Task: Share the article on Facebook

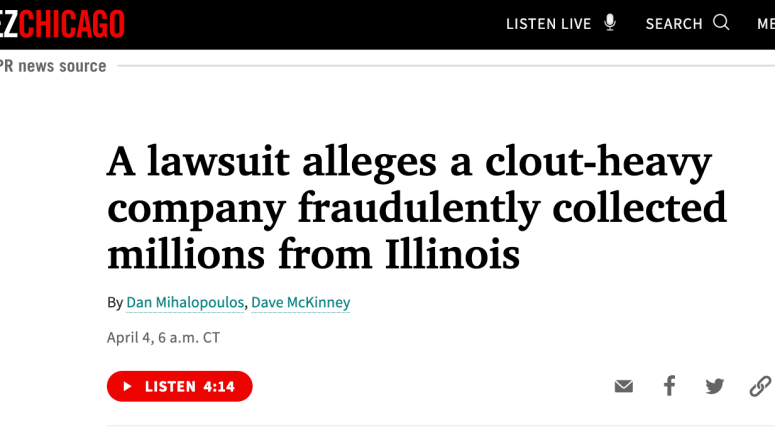Action: coord(669,386)
